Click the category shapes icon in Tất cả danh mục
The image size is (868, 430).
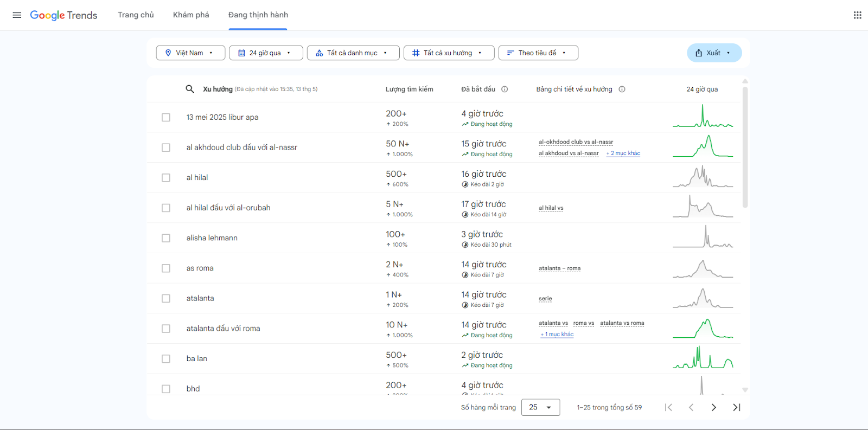(x=320, y=53)
